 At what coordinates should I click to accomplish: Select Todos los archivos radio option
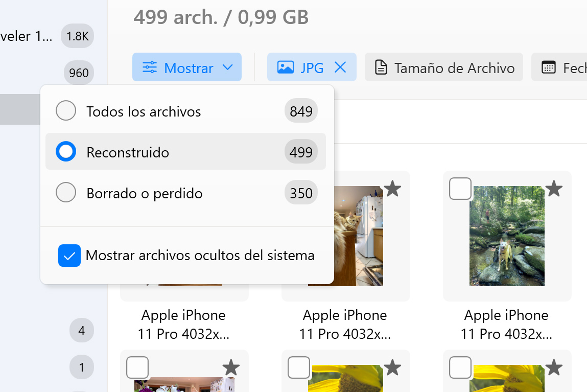point(66,110)
